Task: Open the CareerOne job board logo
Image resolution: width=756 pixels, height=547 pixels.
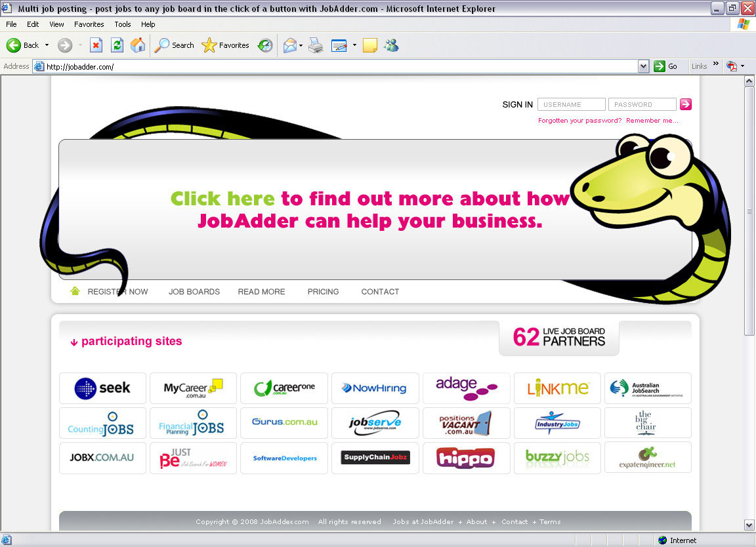Action: click(x=284, y=388)
